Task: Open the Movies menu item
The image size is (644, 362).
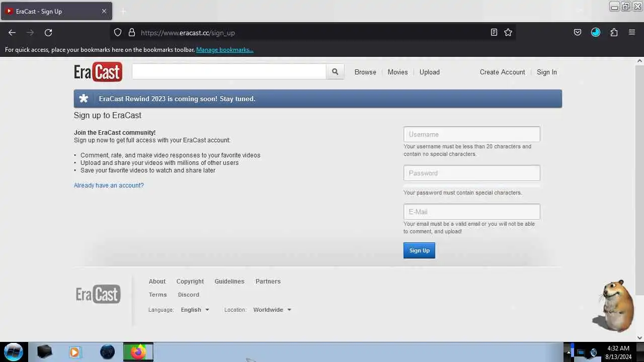Action: [x=397, y=72]
